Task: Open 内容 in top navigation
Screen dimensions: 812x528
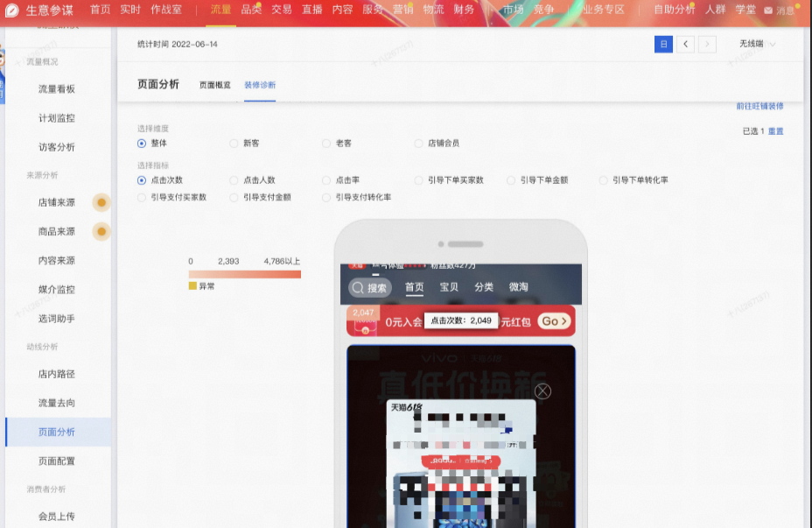Action: (x=342, y=10)
